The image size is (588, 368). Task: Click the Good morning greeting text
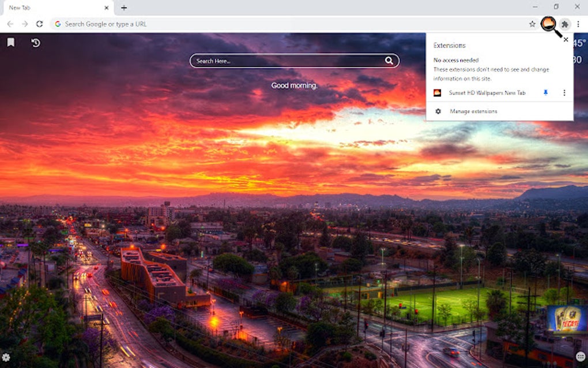295,85
